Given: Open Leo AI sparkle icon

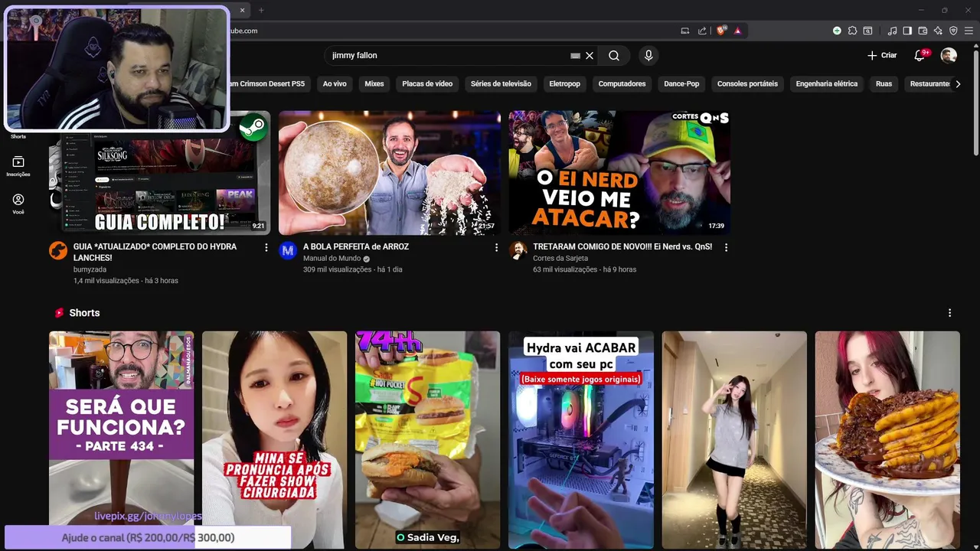Looking at the screenshot, I should [938, 31].
